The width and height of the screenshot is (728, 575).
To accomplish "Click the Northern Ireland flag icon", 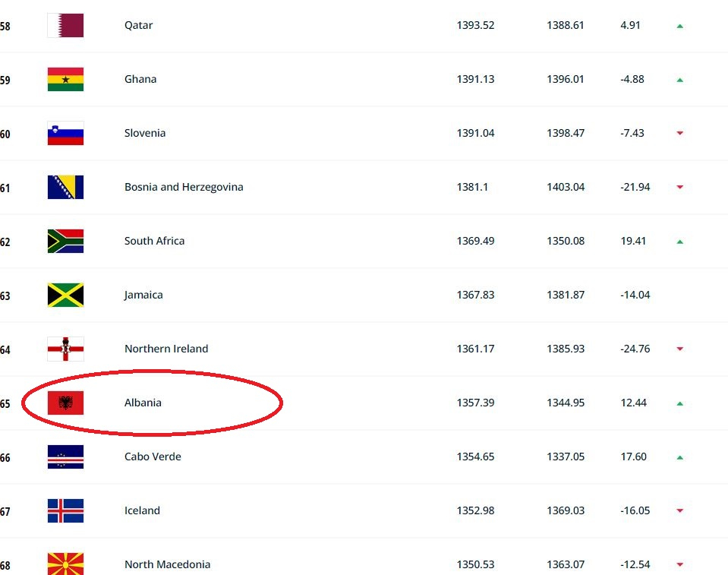I will [x=65, y=349].
